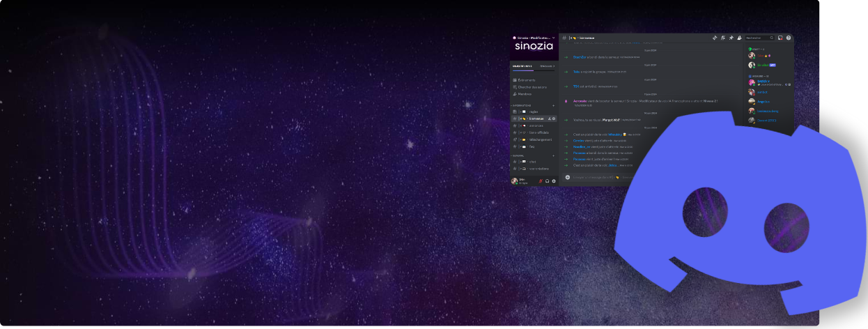Toggle headphones deafen in user panel
The height and width of the screenshot is (329, 868).
click(547, 181)
